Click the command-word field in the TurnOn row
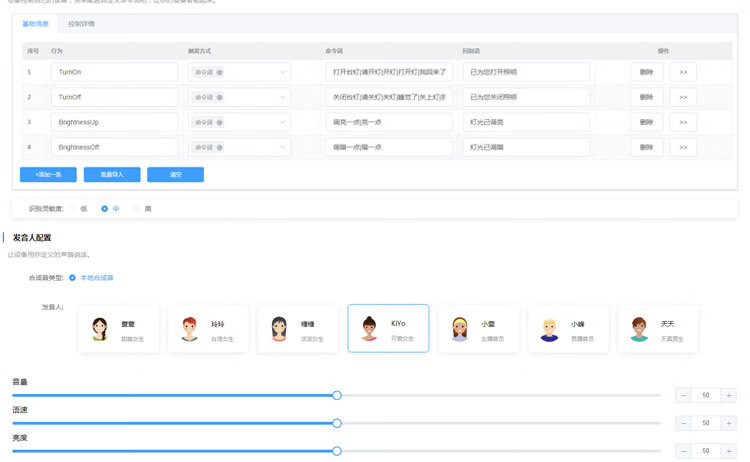The width and height of the screenshot is (750, 462). click(x=389, y=72)
